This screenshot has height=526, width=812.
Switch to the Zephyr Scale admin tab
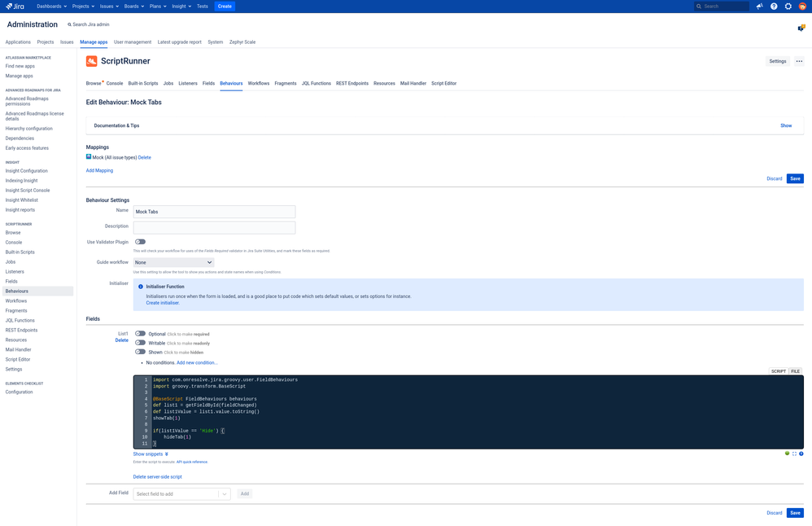[x=242, y=42]
